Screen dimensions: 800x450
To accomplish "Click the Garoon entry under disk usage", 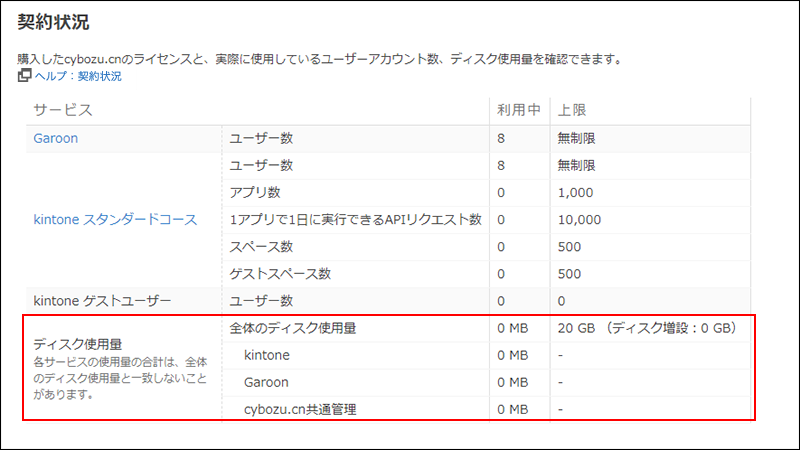I will click(x=267, y=382).
